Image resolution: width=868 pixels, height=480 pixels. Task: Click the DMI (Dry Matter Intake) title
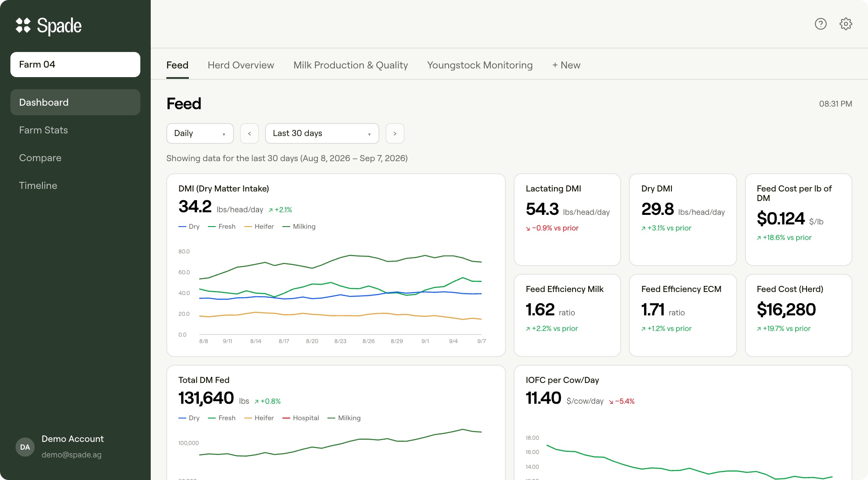click(x=223, y=188)
